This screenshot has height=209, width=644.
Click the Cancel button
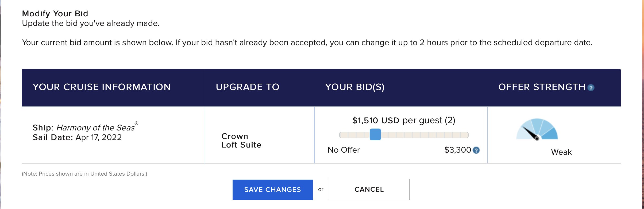point(369,189)
